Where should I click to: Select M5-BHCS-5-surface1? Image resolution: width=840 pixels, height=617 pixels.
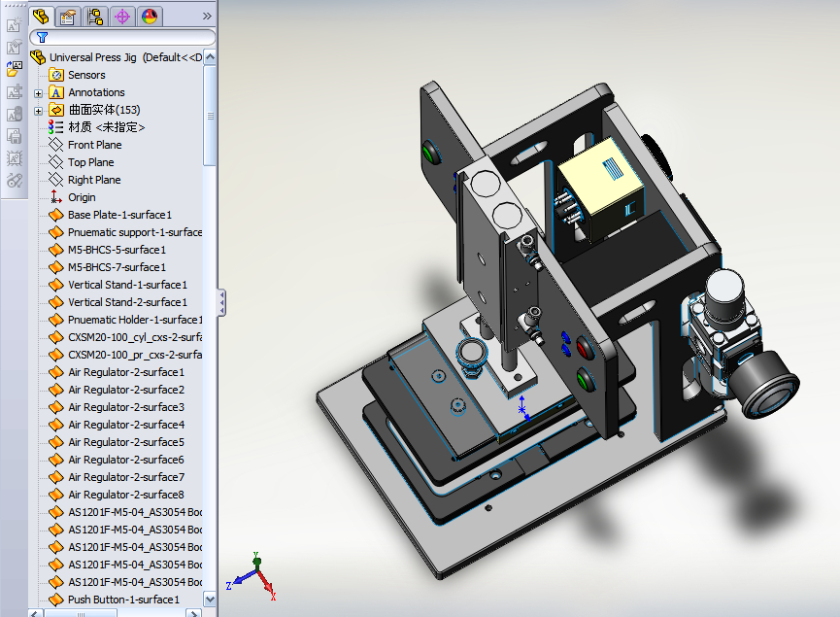point(117,250)
